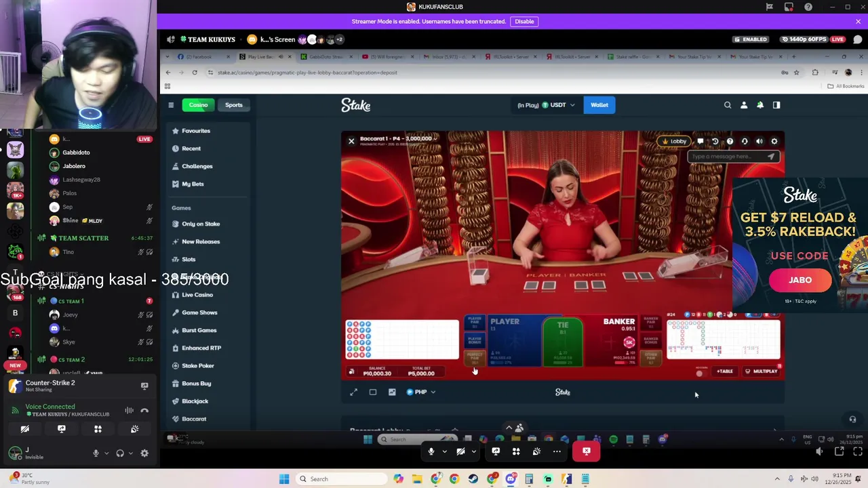Open game help question icon
The width and height of the screenshot is (868, 488).
(x=730, y=141)
